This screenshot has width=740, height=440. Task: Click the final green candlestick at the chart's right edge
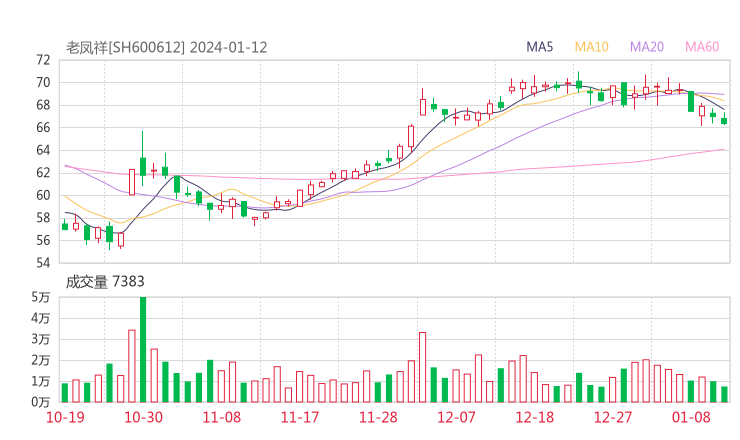pyautogui.click(x=724, y=119)
